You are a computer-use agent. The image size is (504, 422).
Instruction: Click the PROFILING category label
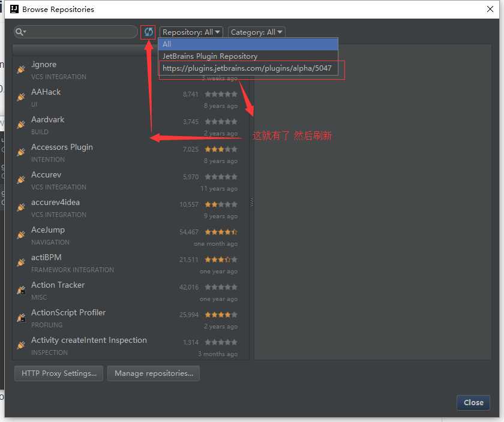(47, 325)
